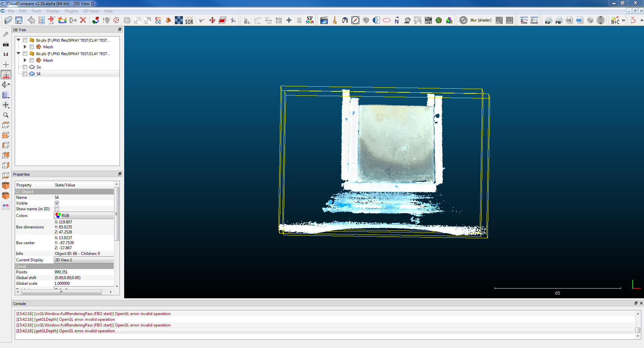
Task: Set the 1:1 zoom in sidebar
Action: coord(6,54)
